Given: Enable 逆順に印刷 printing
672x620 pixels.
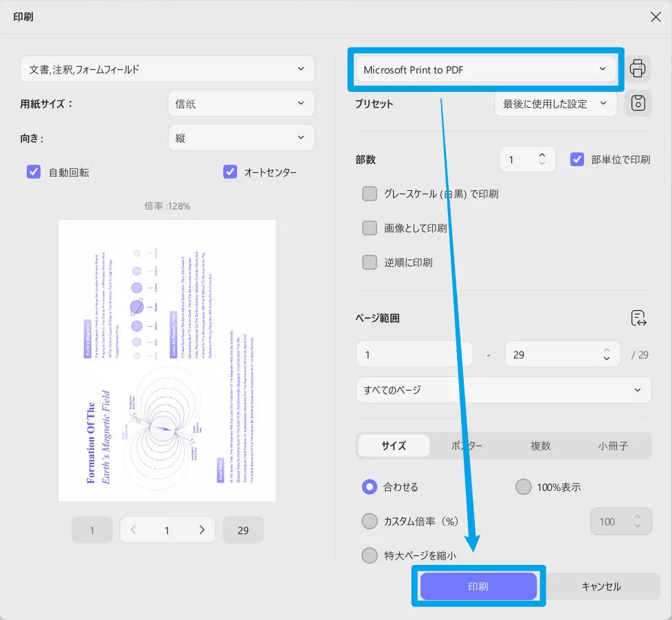Looking at the screenshot, I should coord(369,262).
